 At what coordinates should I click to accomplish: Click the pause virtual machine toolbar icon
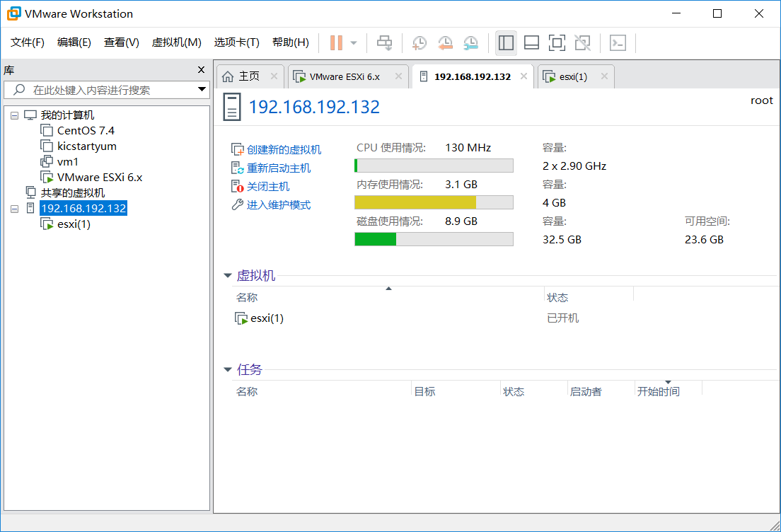pyautogui.click(x=336, y=43)
